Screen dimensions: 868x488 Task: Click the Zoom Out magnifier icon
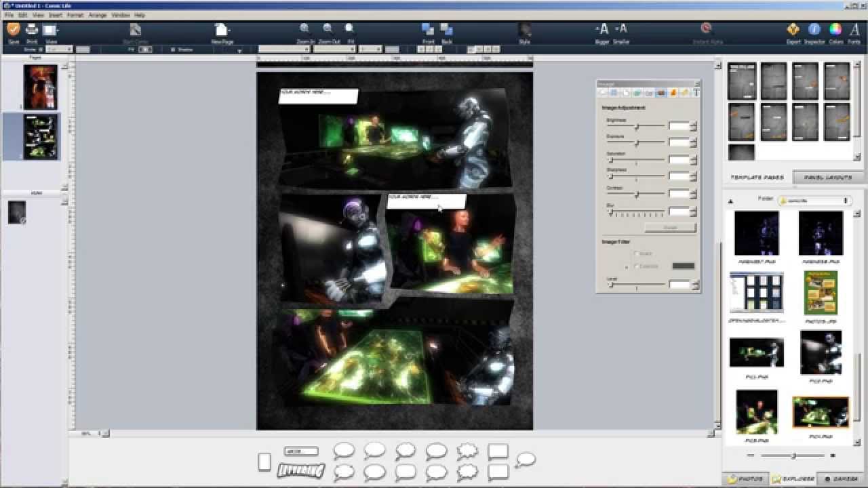[x=328, y=28]
